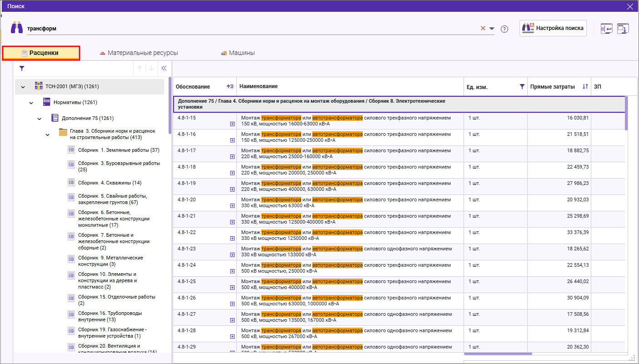This screenshot has height=364, width=639.
Task: Open Настройка поиска search settings
Action: [x=553, y=28]
